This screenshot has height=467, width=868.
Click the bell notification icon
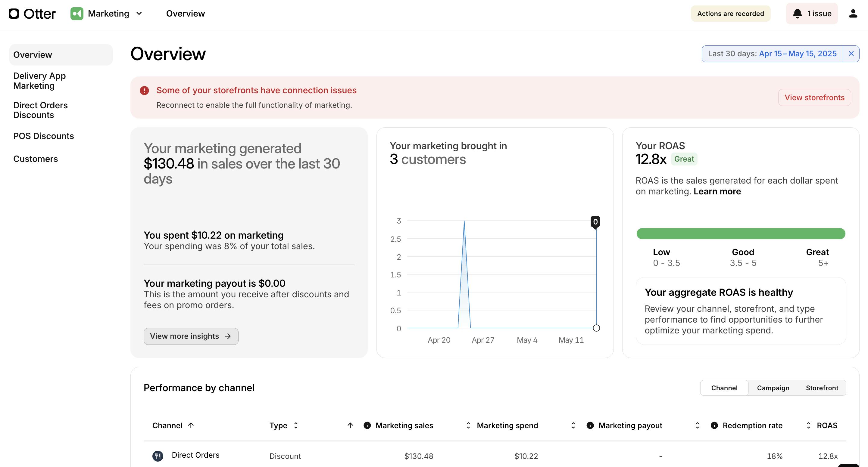pyautogui.click(x=797, y=14)
